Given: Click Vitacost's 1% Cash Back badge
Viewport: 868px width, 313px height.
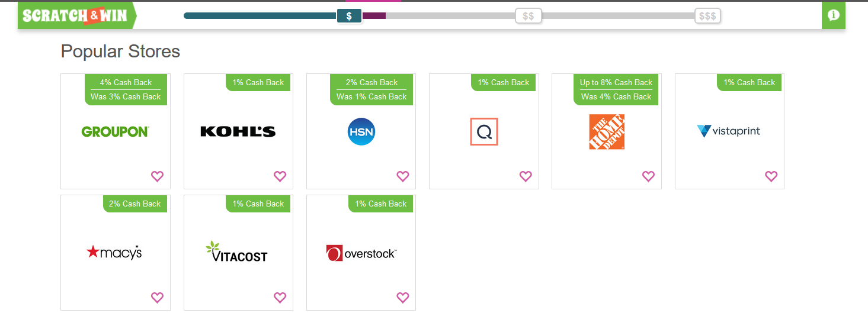Looking at the screenshot, I should pos(258,204).
